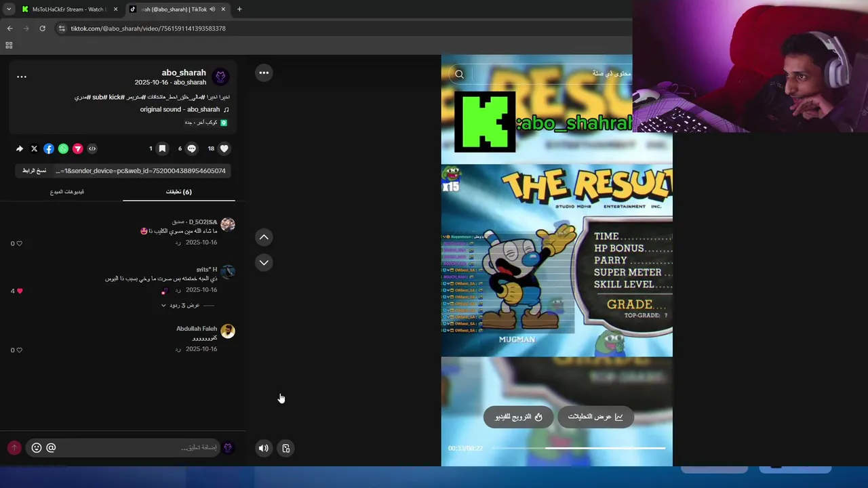The image size is (868, 488).
Task: Mute the TikTok tab via its speaker icon
Action: [212, 9]
